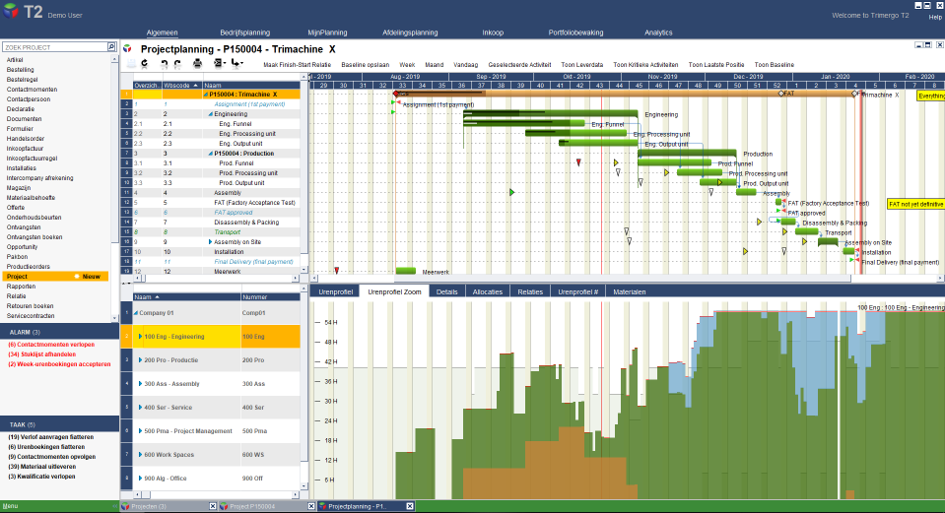The width and height of the screenshot is (945, 513).
Task: Collapse the Engineering task group
Action: click(210, 114)
